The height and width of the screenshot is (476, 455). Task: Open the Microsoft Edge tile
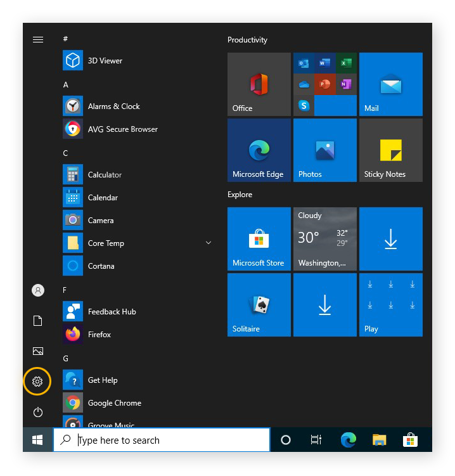click(259, 150)
